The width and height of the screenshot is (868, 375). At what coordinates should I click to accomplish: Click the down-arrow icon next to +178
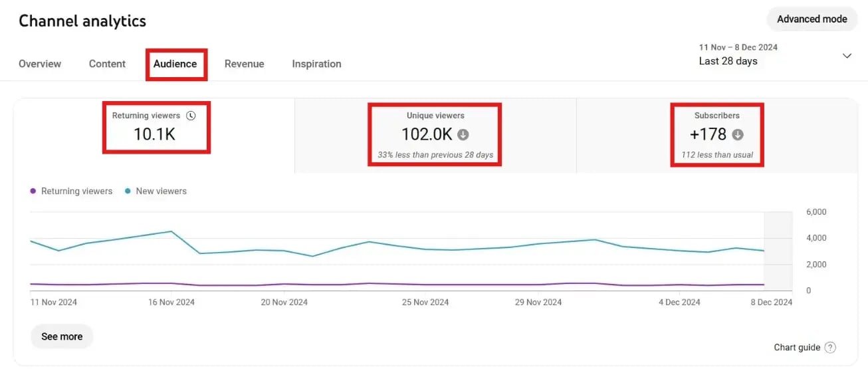pos(737,134)
